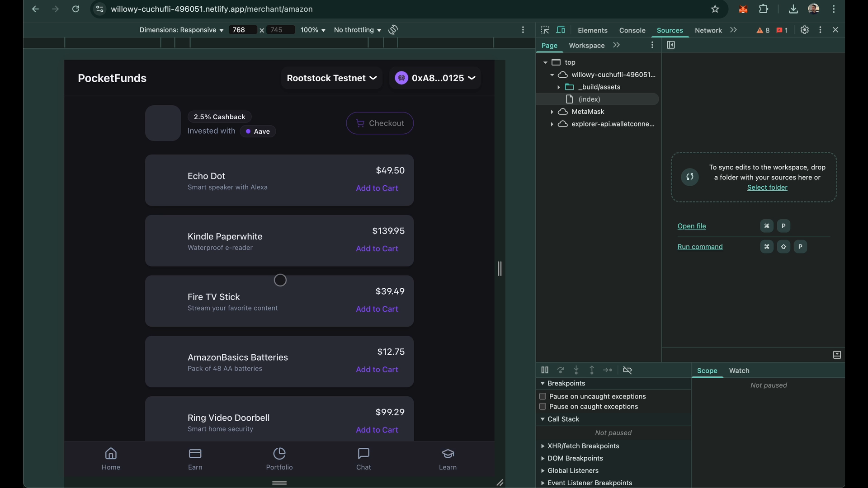Open DevTools customize menu (three dots)
Screen dimensions: 868x488
point(820,30)
